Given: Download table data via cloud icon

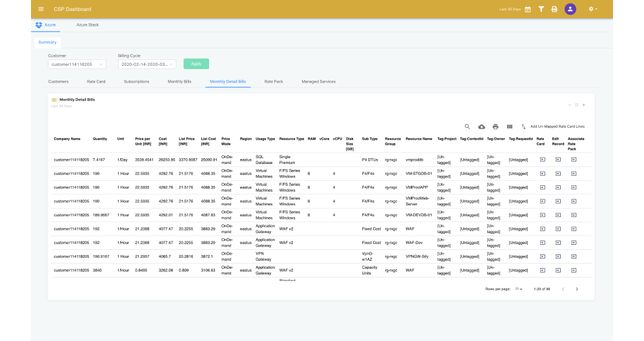Looking at the screenshot, I should (481, 127).
